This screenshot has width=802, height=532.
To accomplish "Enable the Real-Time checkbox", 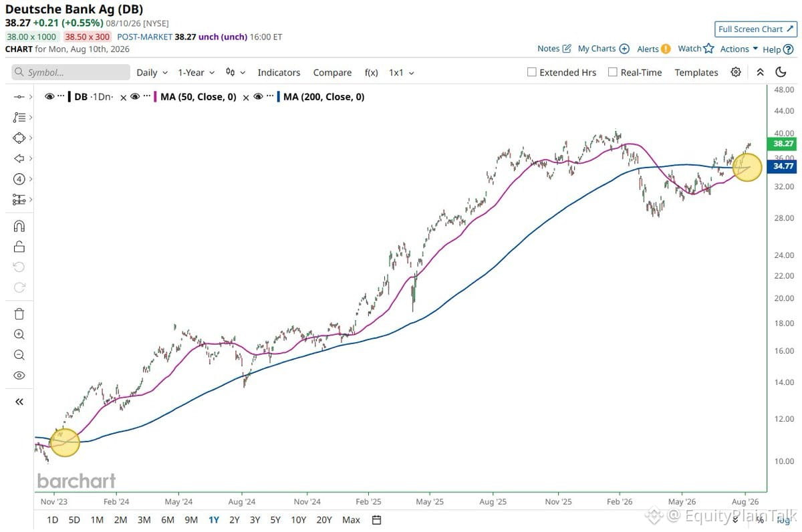I will click(612, 72).
